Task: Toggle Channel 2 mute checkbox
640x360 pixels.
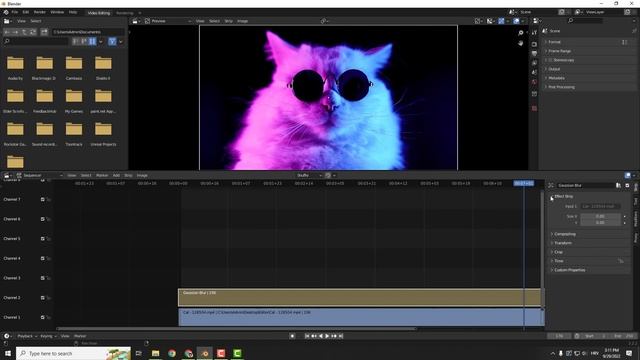Action: [x=42, y=298]
